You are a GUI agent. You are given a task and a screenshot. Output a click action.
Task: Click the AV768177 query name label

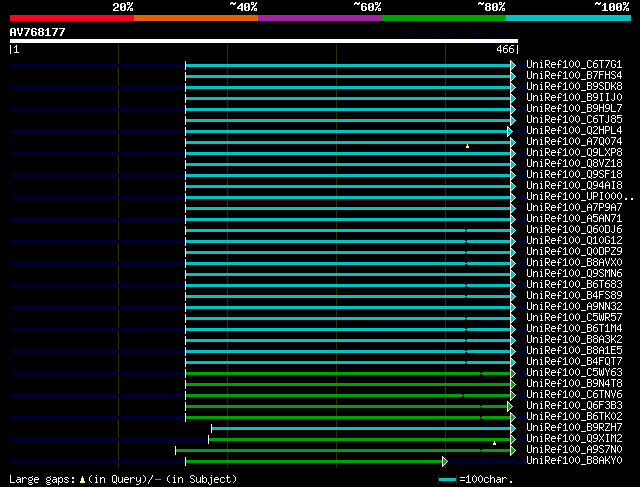pos(38,32)
